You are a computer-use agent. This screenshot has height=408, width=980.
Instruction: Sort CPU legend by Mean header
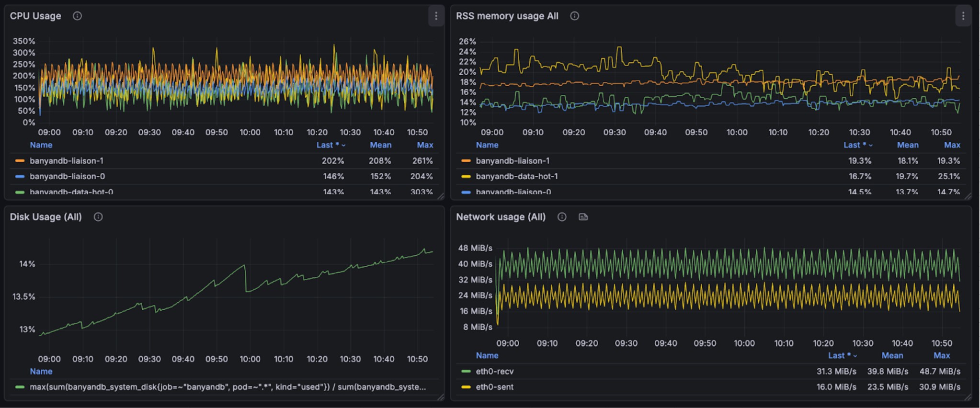point(380,145)
